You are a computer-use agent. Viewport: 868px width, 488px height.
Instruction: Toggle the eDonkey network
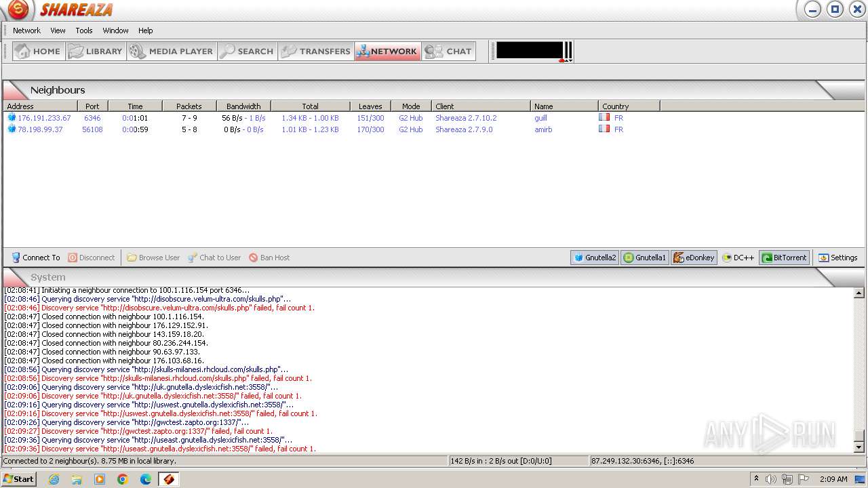(x=694, y=258)
